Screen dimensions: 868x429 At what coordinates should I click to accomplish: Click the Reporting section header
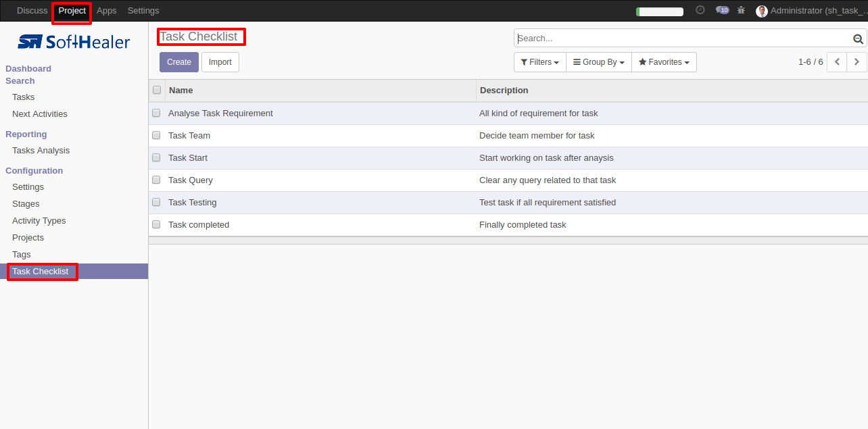(x=26, y=134)
